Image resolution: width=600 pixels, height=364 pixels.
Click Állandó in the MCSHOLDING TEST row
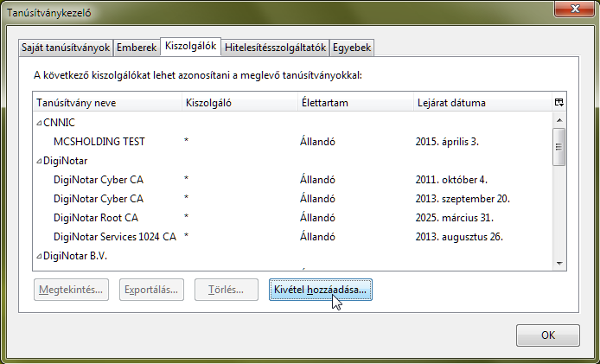pyautogui.click(x=317, y=141)
